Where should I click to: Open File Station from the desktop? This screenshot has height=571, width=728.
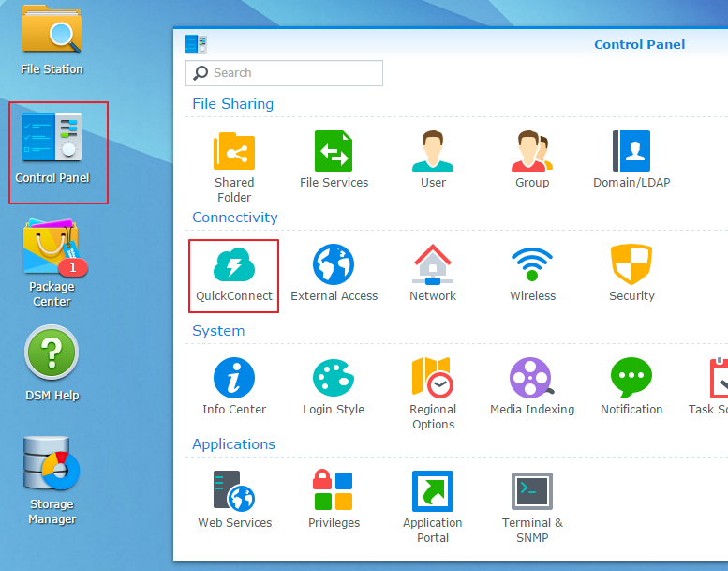point(52,40)
